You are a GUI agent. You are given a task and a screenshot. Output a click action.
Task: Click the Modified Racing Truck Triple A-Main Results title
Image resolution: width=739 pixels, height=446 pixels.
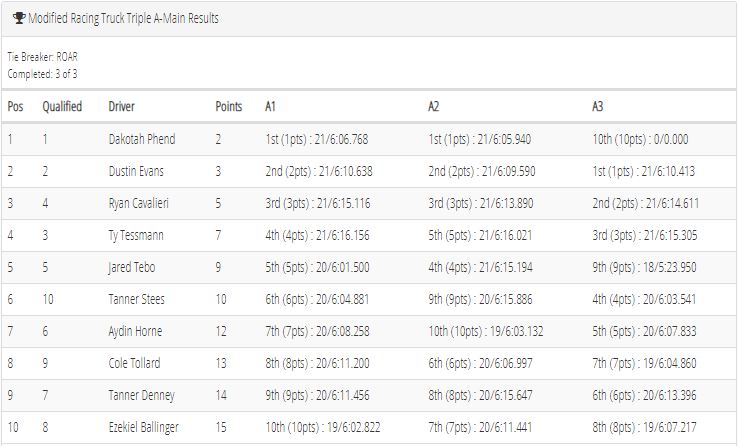[x=123, y=18]
